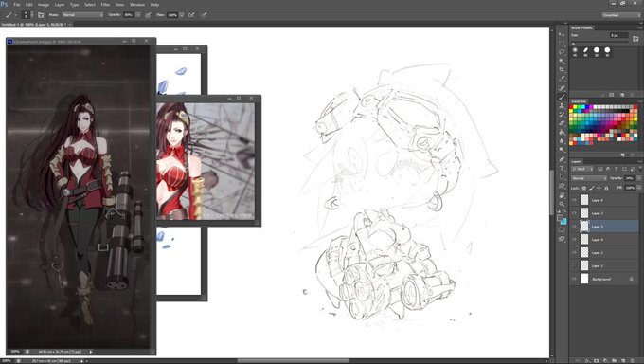Open the Filter menu
The image size is (644, 364).
(x=105, y=5)
